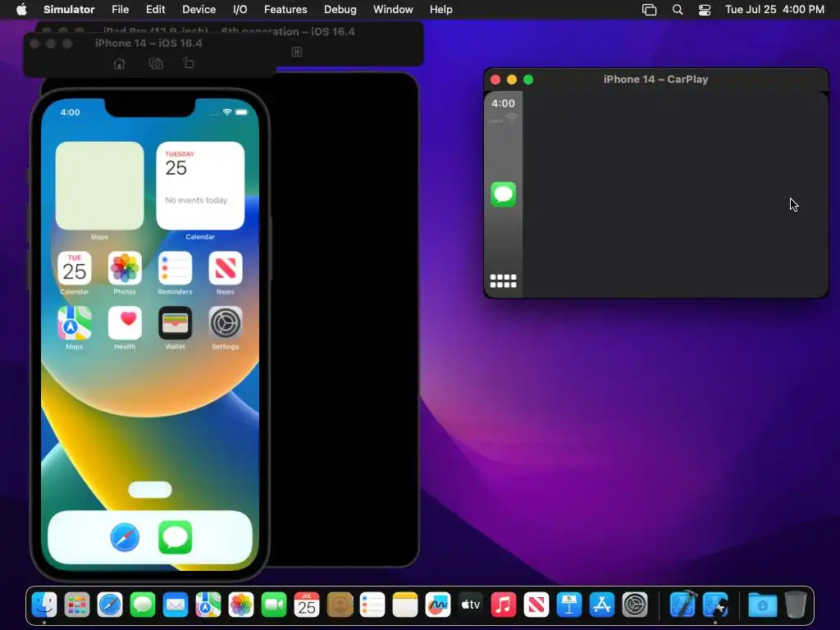Open Notes from the Dock
This screenshot has width=840, height=630.
405,605
